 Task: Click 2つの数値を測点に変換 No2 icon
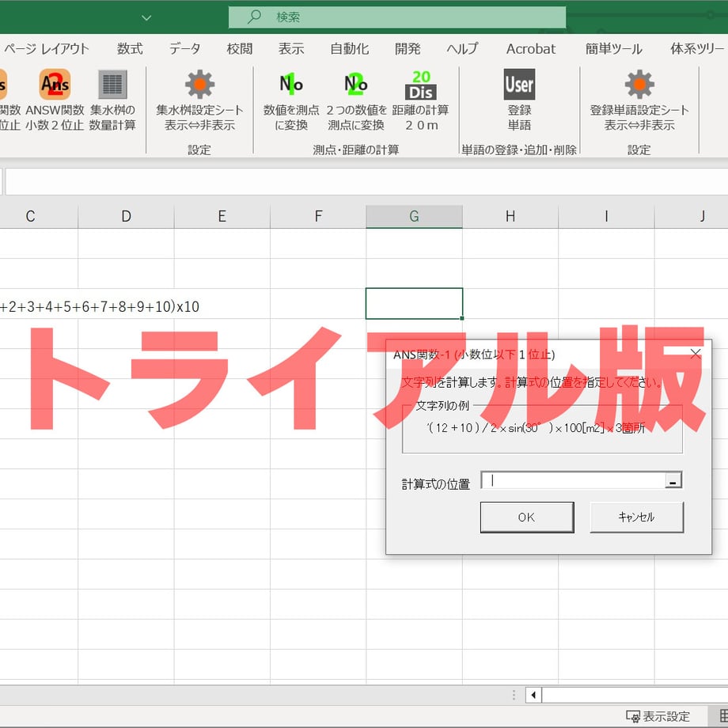point(355,85)
